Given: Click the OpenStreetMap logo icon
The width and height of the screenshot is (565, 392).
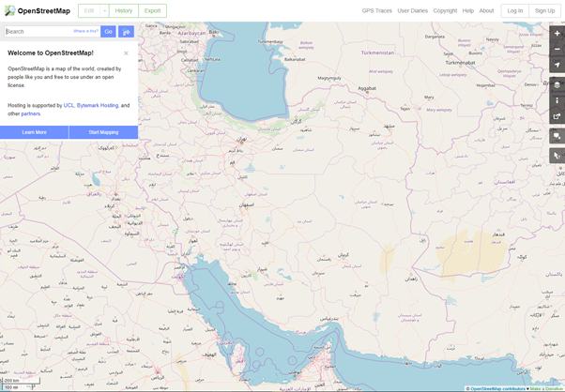Looking at the screenshot, I should click(9, 11).
